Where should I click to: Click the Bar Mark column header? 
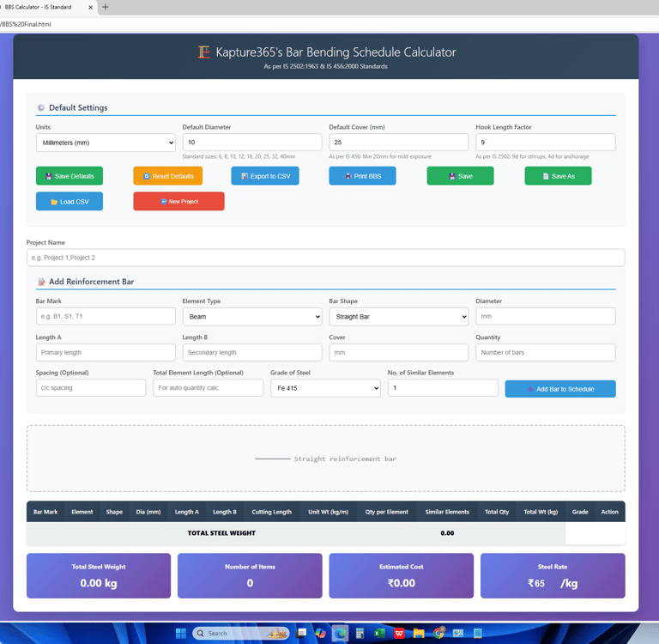tap(45, 512)
